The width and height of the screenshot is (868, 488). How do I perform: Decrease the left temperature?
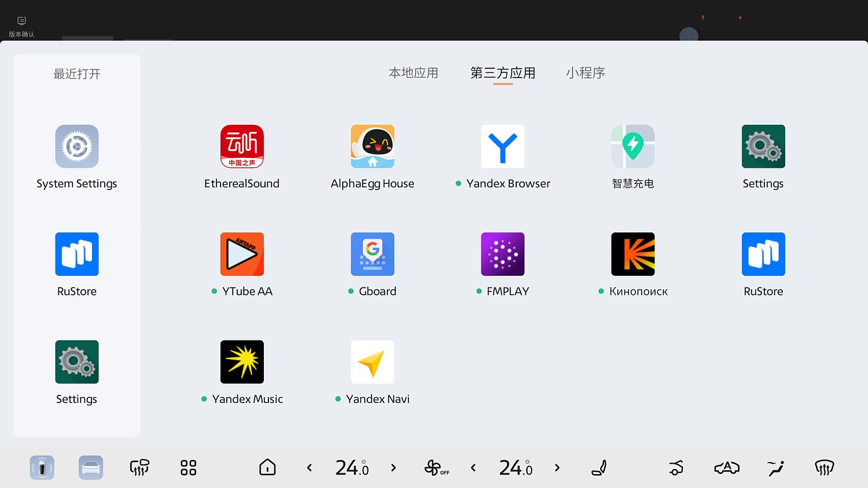point(310,468)
